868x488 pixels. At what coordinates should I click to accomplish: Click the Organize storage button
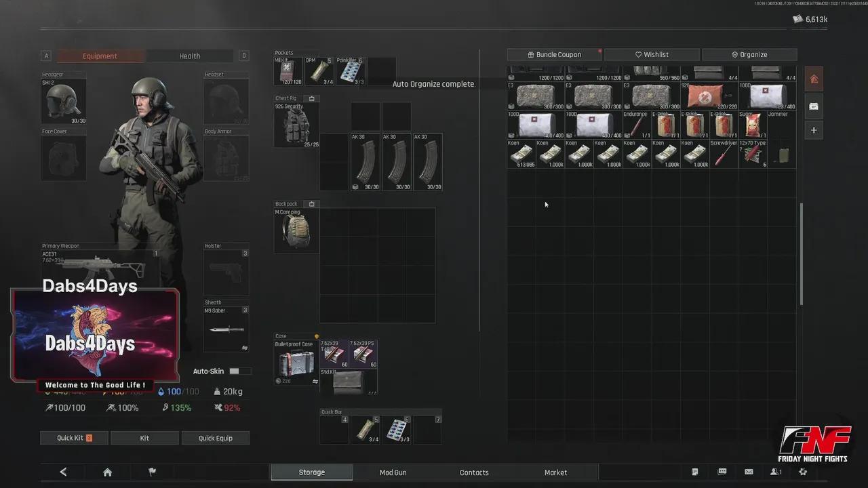749,55
